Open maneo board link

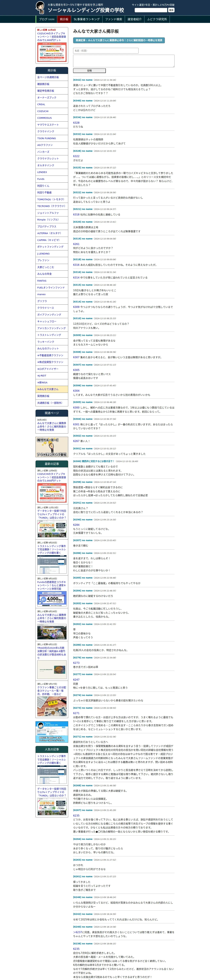click(x=52, y=294)
